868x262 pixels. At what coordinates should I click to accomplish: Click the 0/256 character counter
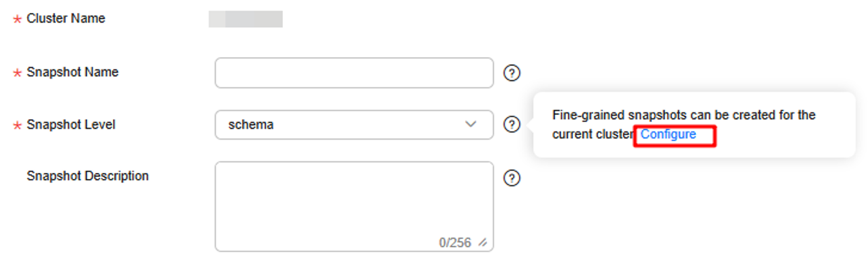click(x=455, y=242)
